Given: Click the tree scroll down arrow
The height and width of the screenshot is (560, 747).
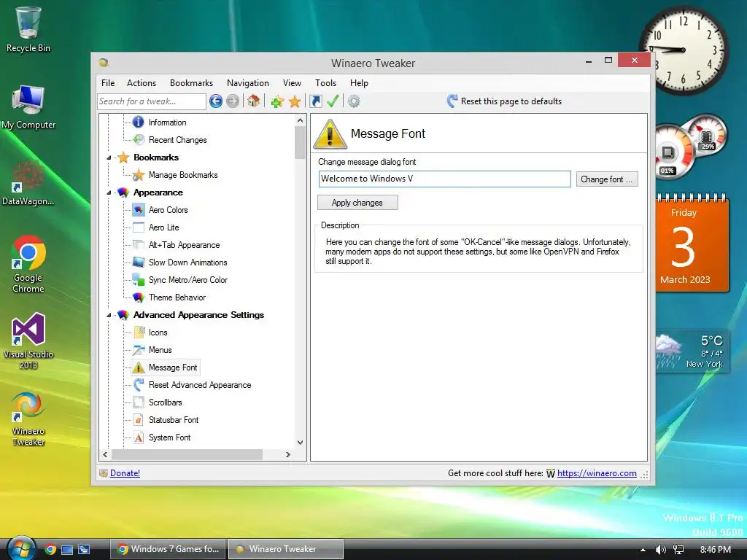Looking at the screenshot, I should tap(300, 443).
